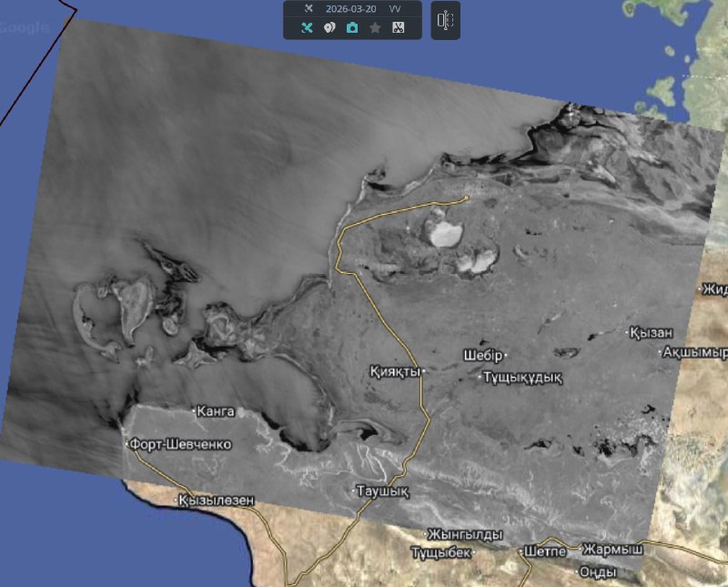Viewport: 728px width, 587px height.
Task: Select the Қияқты place marker
Action: point(396,371)
